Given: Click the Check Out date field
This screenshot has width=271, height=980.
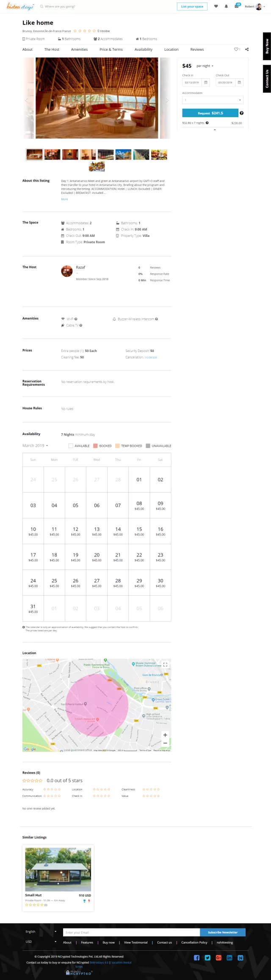Looking at the screenshot, I should pos(226,83).
